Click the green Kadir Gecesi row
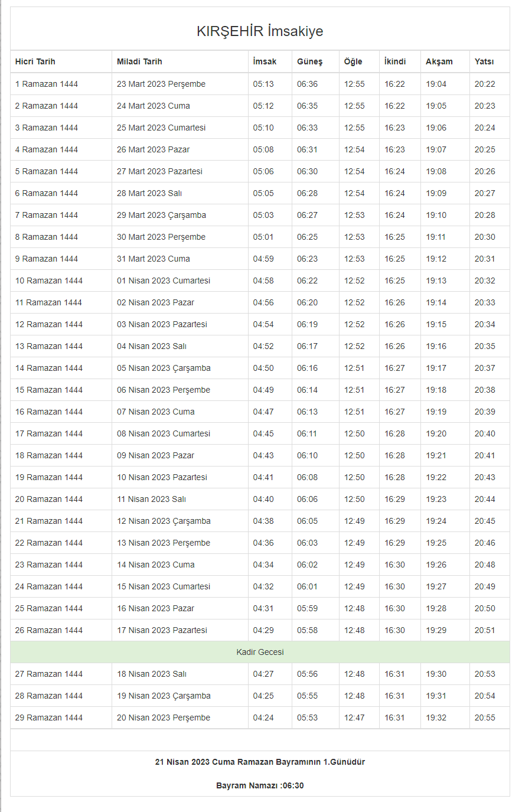 260,652
